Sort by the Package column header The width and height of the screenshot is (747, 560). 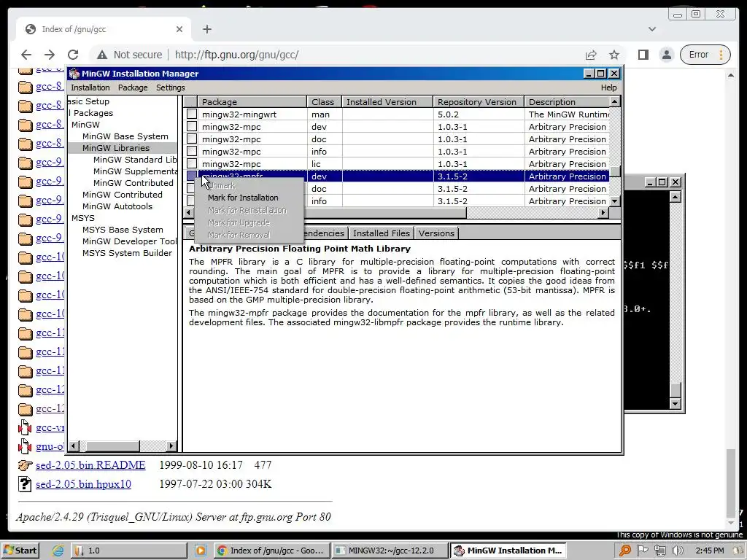coord(252,102)
